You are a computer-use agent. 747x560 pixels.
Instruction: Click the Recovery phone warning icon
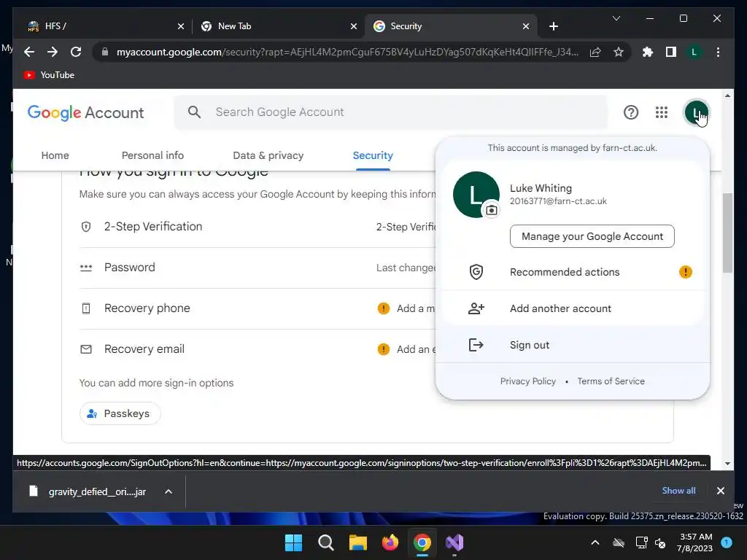click(384, 308)
